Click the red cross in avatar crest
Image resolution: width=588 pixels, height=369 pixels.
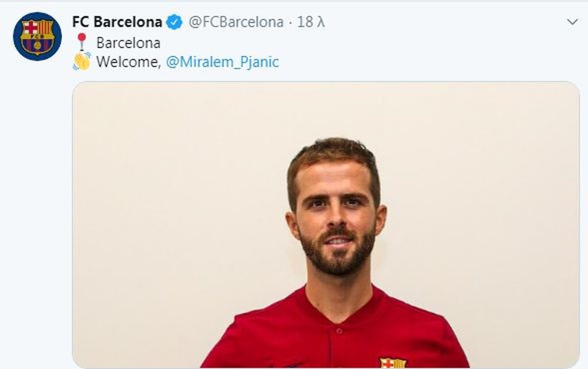click(x=30, y=28)
